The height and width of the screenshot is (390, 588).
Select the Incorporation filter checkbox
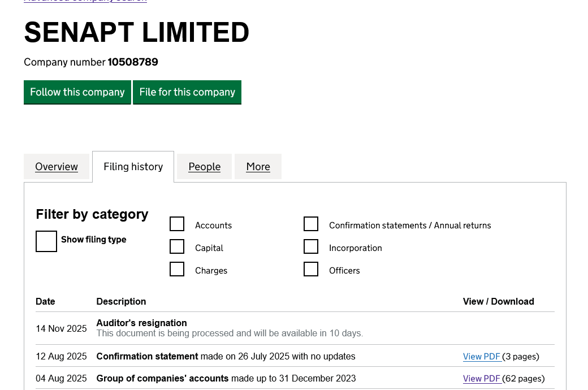click(311, 247)
